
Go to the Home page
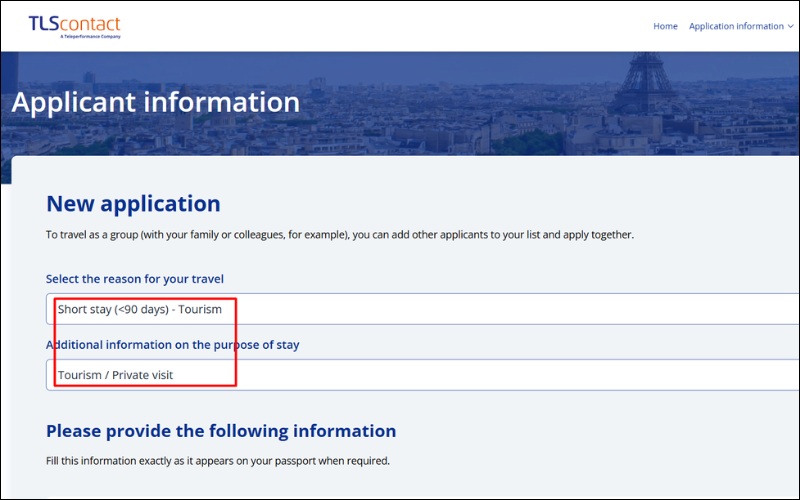[665, 27]
